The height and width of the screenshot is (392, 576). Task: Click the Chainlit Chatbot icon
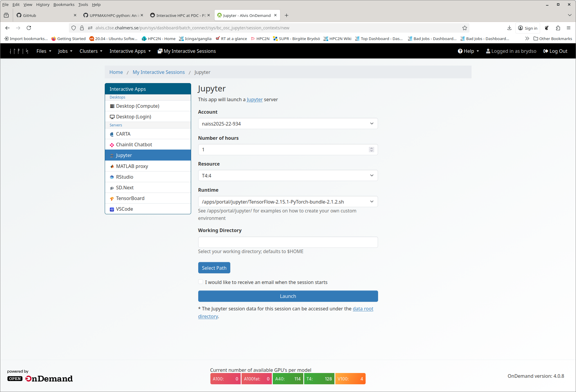112,145
